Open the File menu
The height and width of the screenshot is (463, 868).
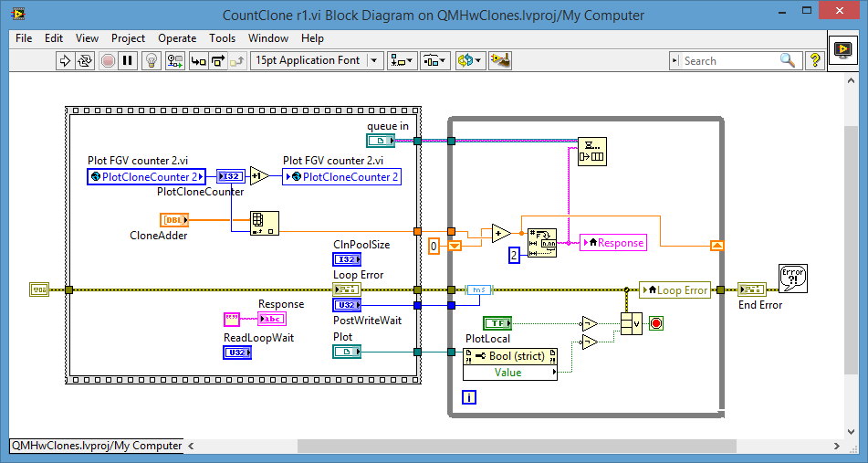coord(24,38)
